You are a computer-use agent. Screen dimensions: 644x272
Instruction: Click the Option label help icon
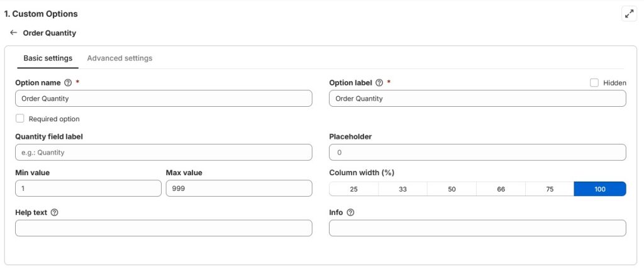[x=379, y=83]
